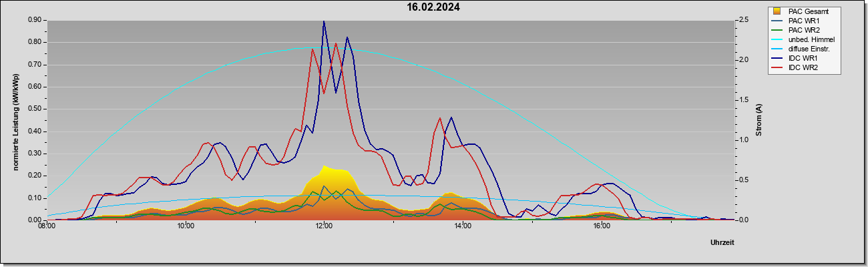Select the IDC WR2 legend entry
Viewport: 868px width, 267px height.
803,67
